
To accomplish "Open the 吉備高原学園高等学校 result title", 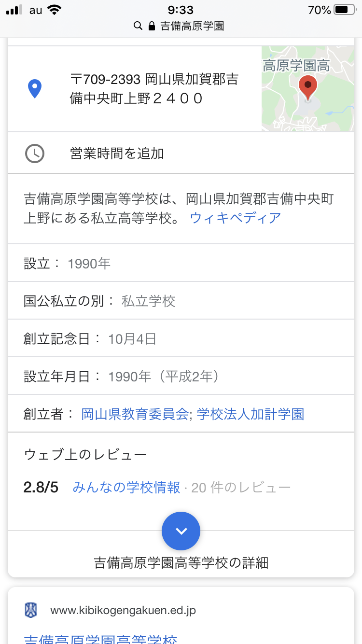I will point(100,638).
